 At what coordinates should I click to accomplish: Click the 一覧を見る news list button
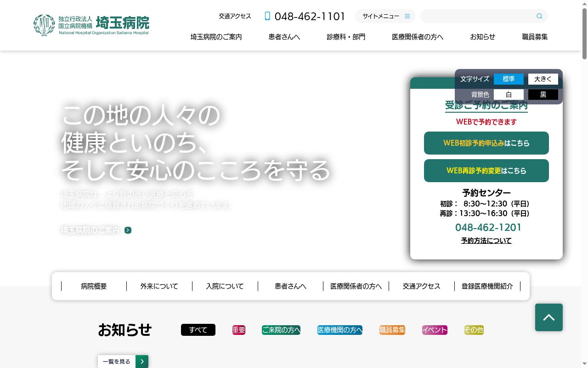coord(123,362)
